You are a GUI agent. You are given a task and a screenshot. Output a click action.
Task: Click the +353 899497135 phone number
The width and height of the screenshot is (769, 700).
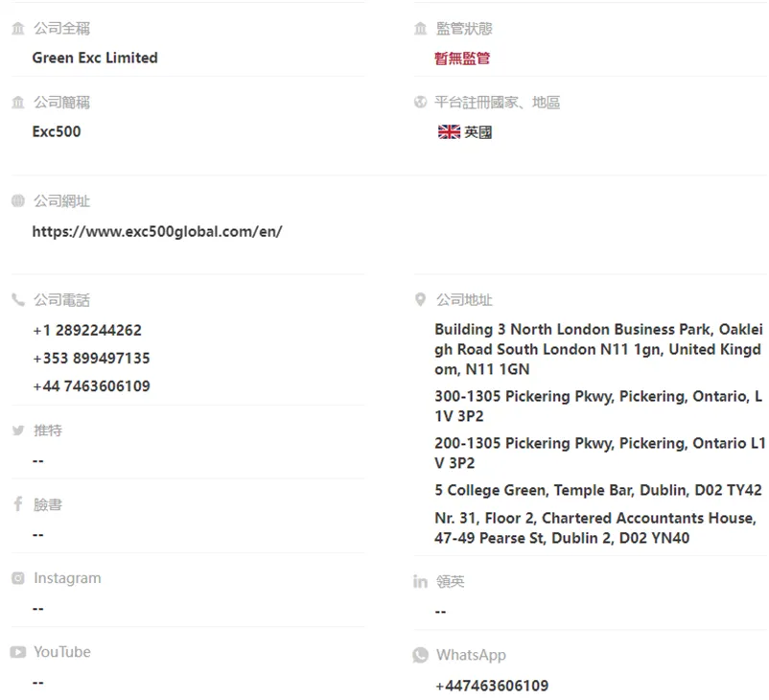(91, 359)
